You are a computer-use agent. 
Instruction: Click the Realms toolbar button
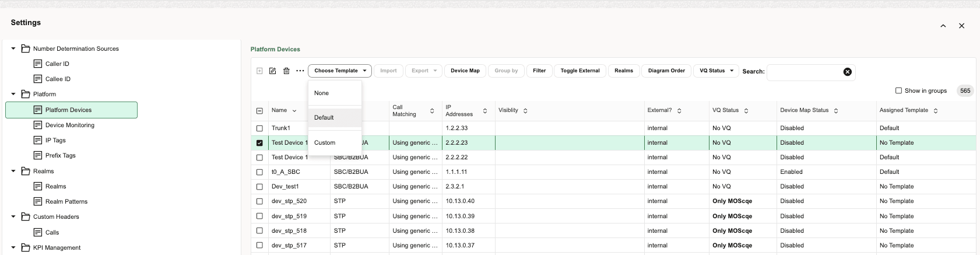point(624,71)
